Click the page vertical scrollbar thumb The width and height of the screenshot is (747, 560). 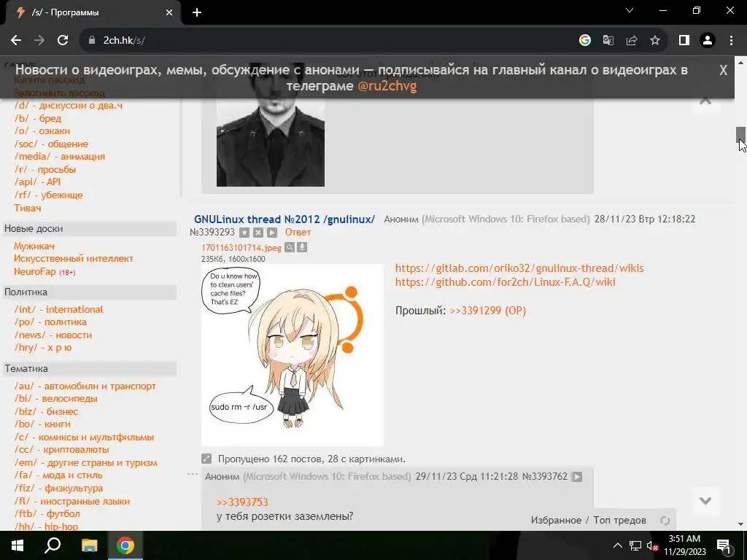coord(740,135)
